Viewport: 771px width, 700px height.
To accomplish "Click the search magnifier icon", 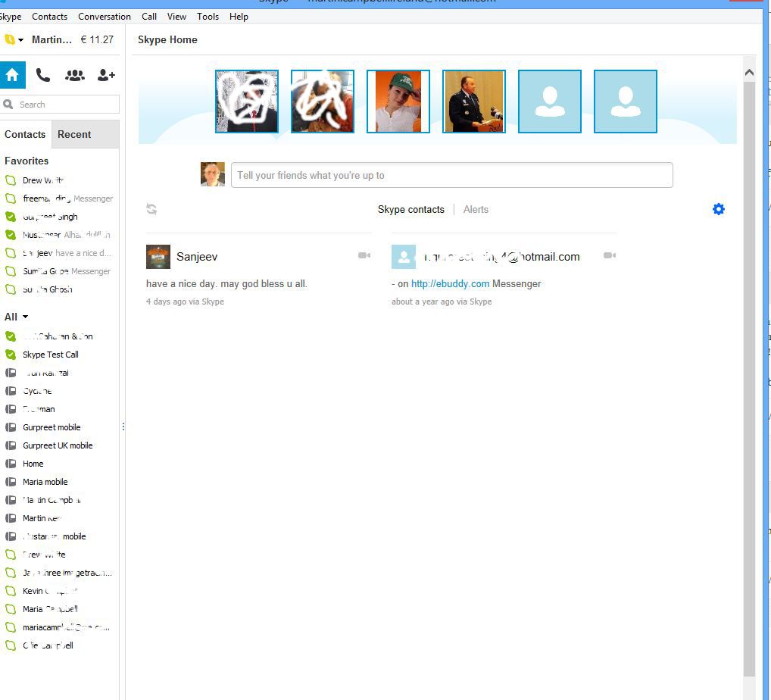I will (x=8, y=105).
